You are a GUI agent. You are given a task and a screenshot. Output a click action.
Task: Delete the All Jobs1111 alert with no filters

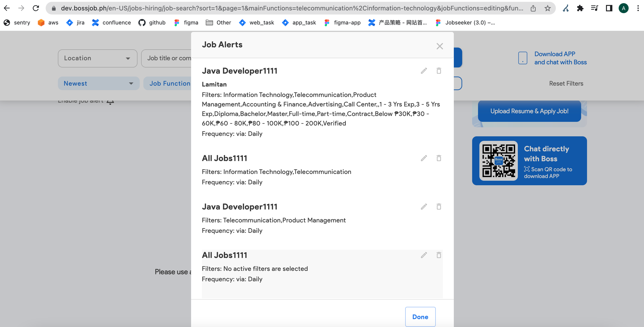(439, 255)
